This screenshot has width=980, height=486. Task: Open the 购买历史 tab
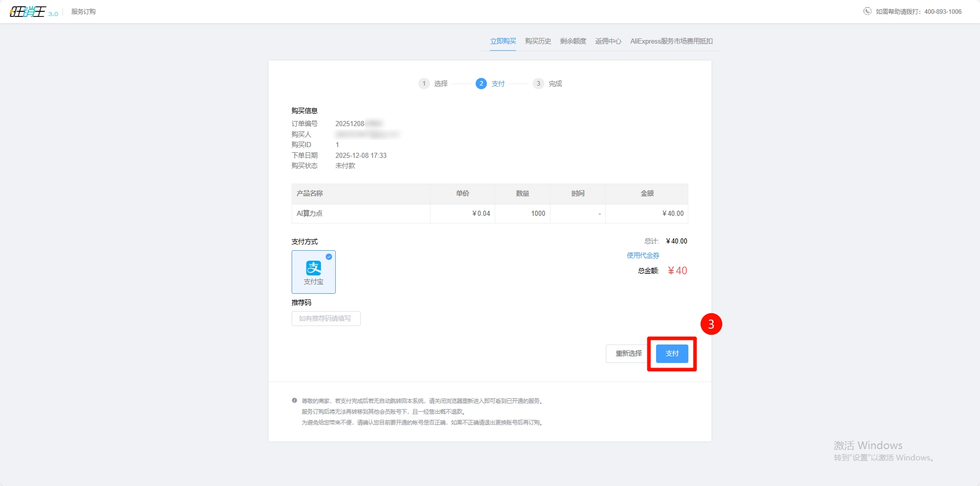538,41
